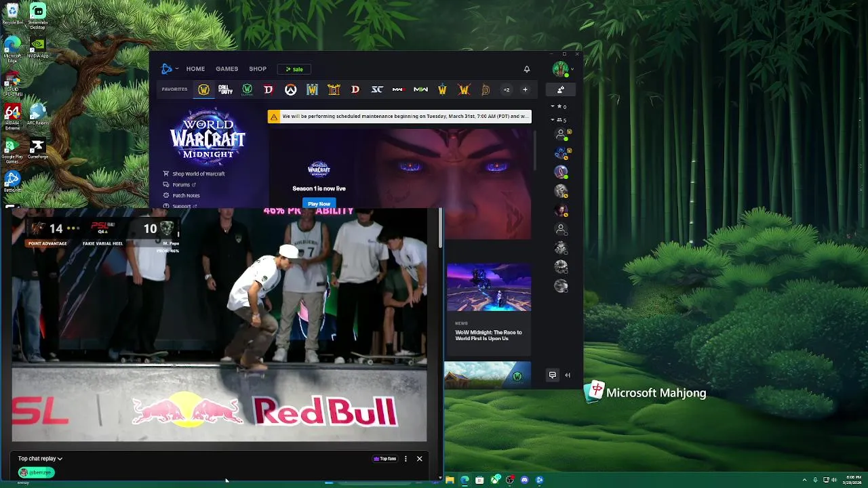Viewport: 868px width, 488px height.
Task: Select Google Play Games shortcut
Action: click(12, 150)
